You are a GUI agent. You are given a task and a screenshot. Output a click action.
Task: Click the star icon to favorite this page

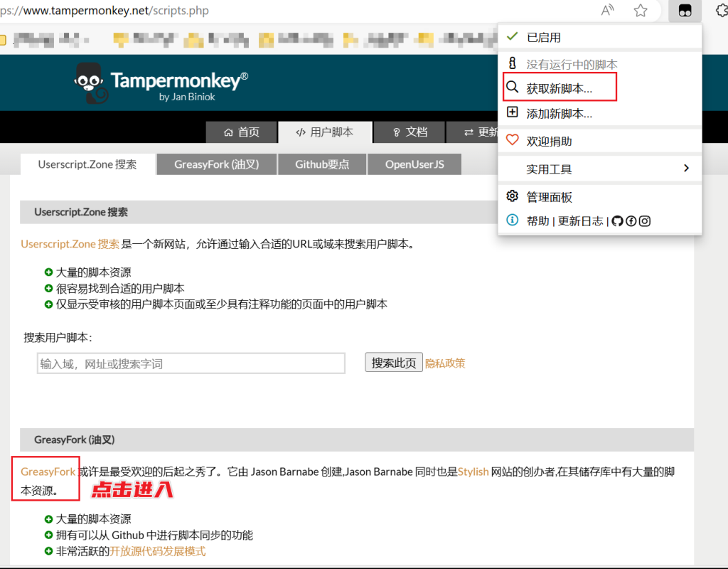[x=641, y=11]
